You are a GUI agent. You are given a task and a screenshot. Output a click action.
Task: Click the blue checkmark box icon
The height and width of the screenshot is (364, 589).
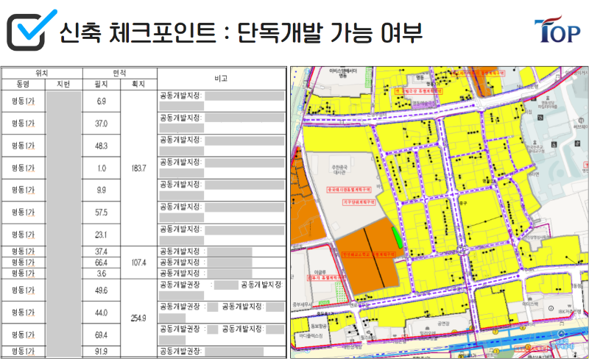(x=32, y=30)
